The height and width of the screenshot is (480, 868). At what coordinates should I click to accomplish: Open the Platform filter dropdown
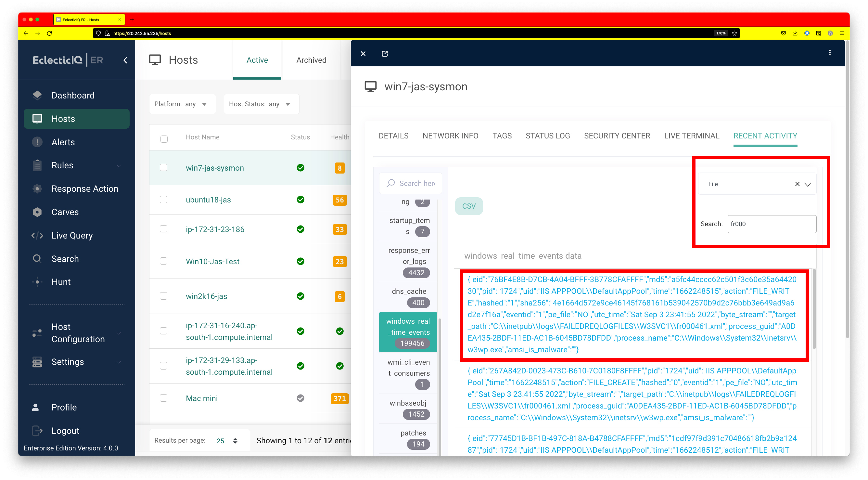182,104
